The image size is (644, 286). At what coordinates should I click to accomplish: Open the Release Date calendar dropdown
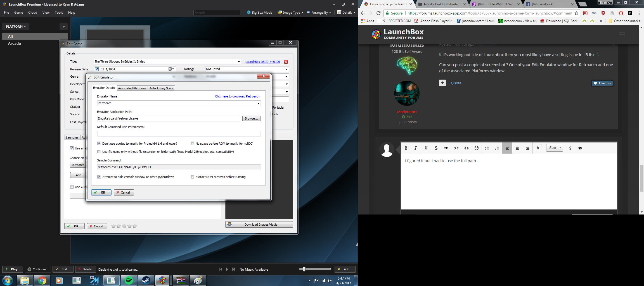click(171, 69)
